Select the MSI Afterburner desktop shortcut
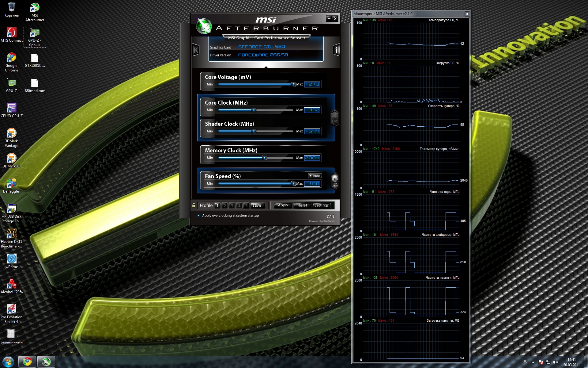The height and width of the screenshot is (368, 588). click(35, 12)
